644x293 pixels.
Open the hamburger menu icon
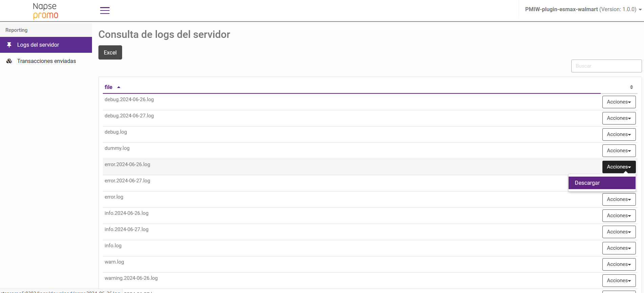click(x=105, y=10)
